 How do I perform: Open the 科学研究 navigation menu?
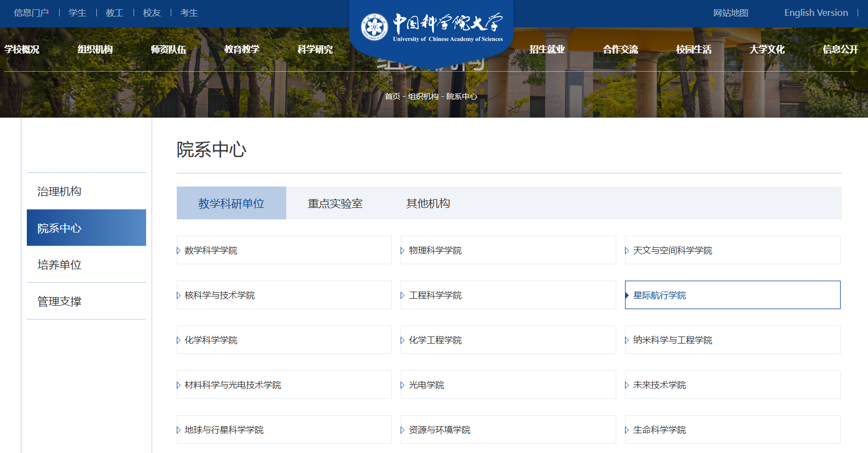tap(315, 49)
